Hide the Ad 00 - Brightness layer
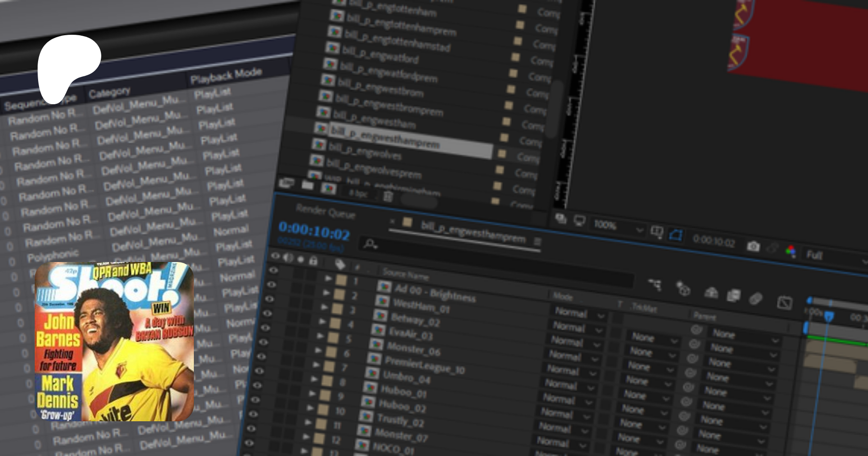 click(x=273, y=270)
